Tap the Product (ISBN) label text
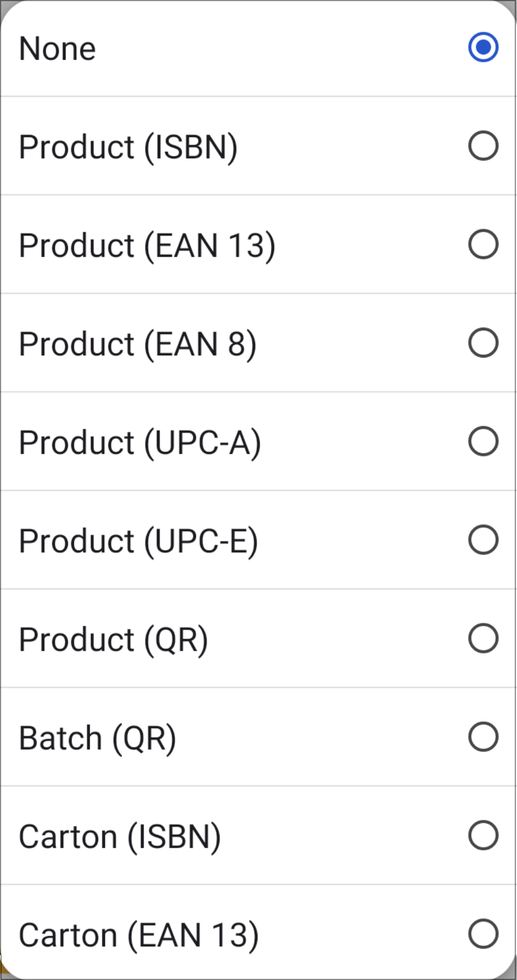Screen dimensions: 517x980 pyautogui.click(x=128, y=147)
